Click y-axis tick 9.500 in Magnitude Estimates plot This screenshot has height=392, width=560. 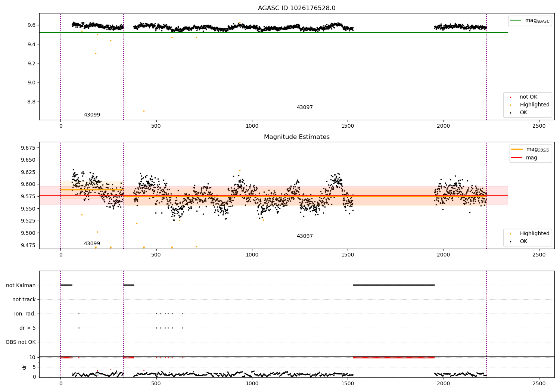coord(28,233)
